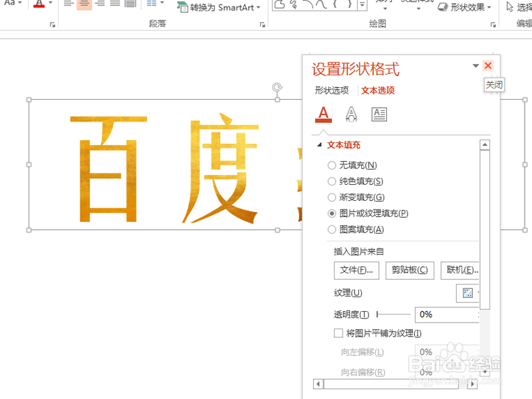Expand the shapes gallery more arrow
532x399 pixels.
pos(362,5)
